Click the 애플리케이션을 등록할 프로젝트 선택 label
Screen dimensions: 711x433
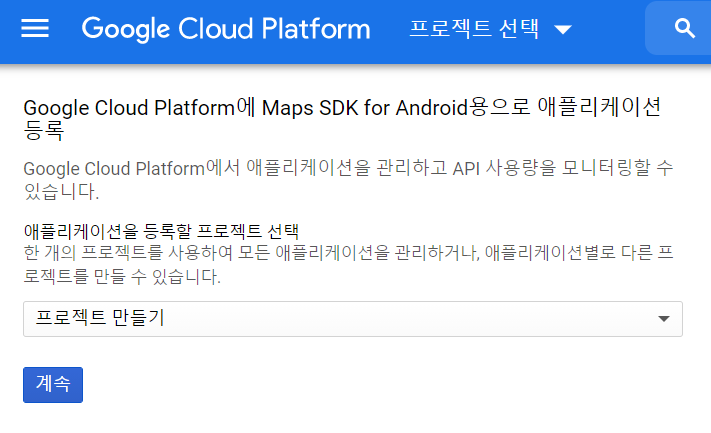161,231
